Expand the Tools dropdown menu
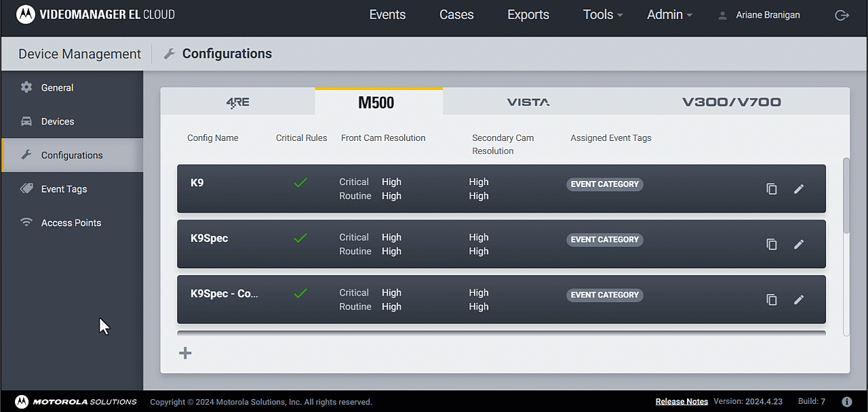The image size is (868, 412). 602,15
